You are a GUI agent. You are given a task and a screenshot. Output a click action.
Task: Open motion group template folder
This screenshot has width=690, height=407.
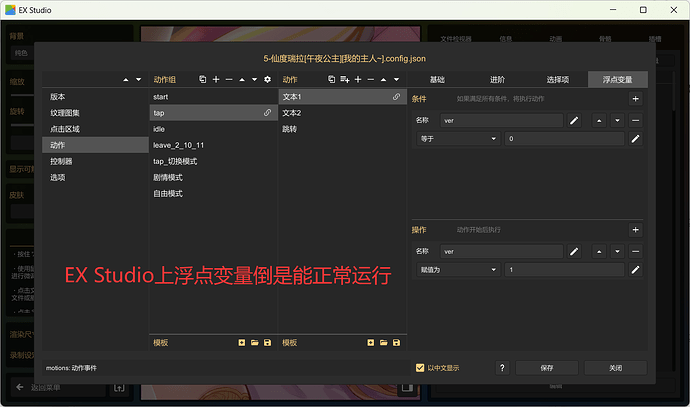click(x=254, y=342)
